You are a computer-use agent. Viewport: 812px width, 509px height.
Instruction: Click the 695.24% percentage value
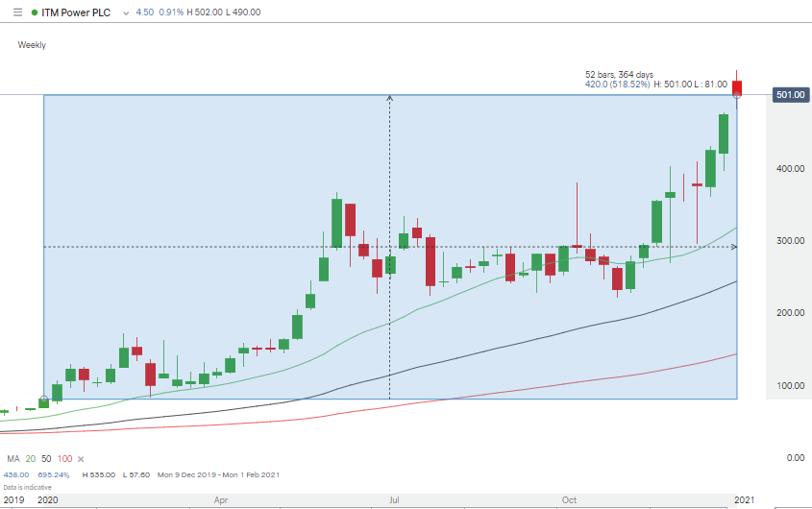pos(54,474)
